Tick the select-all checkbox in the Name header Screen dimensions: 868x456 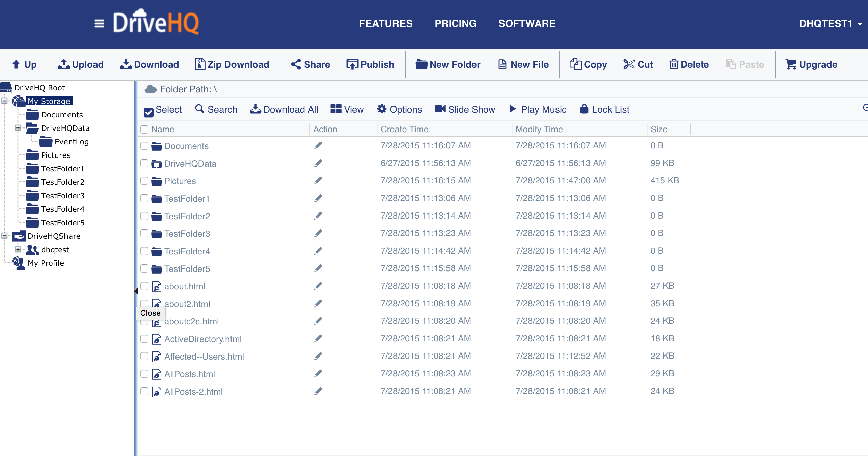[x=144, y=129]
